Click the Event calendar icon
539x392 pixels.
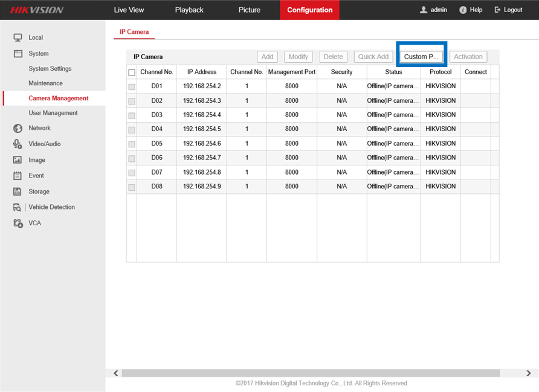(x=18, y=176)
